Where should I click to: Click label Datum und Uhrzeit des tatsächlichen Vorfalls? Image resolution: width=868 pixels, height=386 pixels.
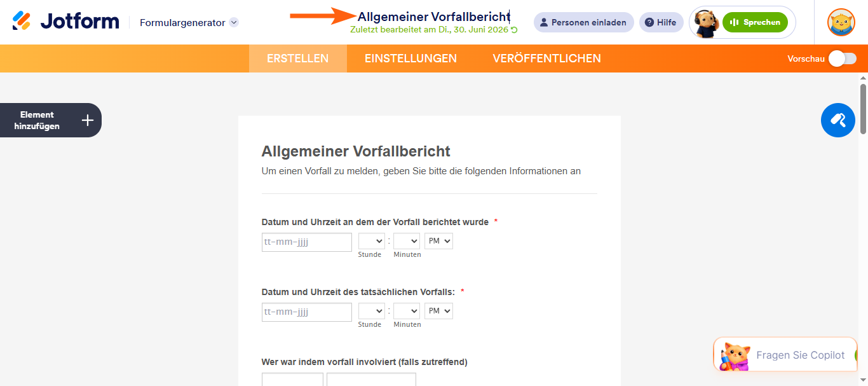click(358, 292)
